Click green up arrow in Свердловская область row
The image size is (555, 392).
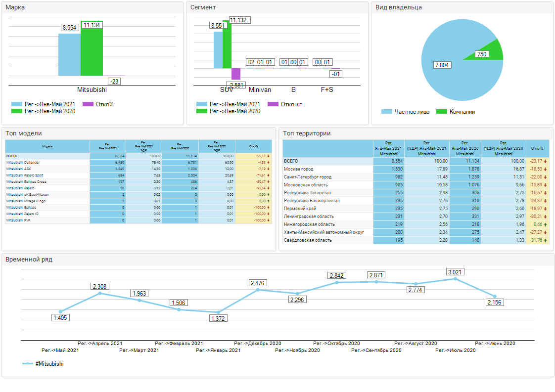click(x=545, y=240)
